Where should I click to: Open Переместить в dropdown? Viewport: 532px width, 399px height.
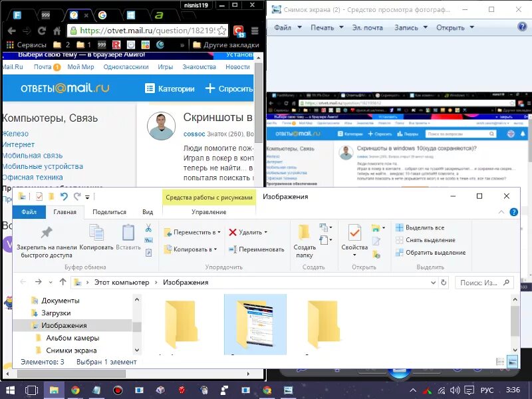(192, 232)
